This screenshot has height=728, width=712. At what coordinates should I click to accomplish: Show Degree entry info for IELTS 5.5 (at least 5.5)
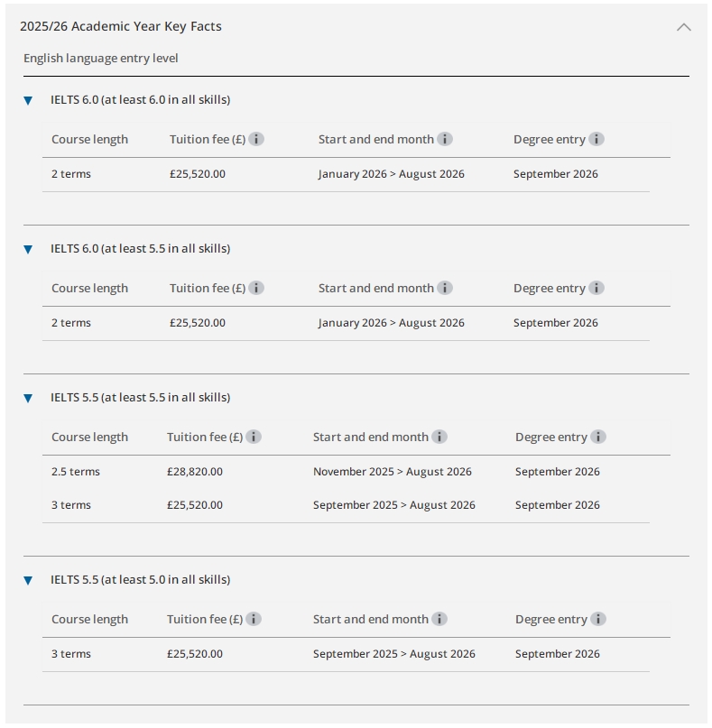point(598,437)
